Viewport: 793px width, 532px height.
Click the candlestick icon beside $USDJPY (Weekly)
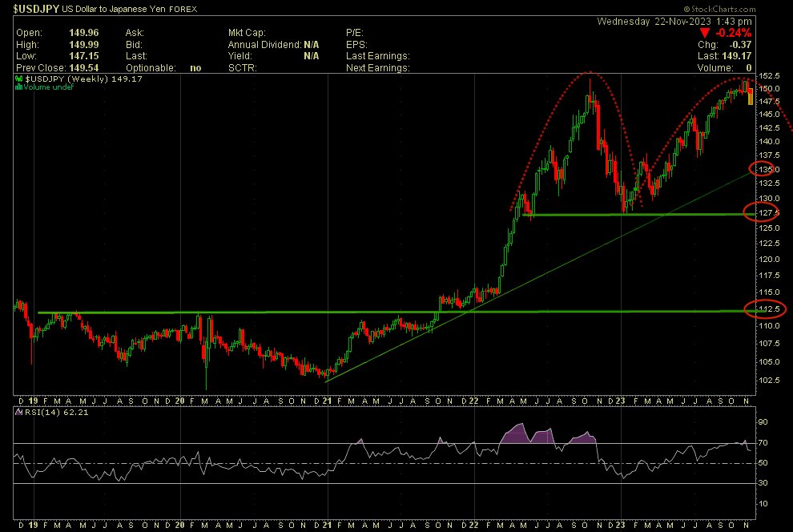tap(19, 79)
